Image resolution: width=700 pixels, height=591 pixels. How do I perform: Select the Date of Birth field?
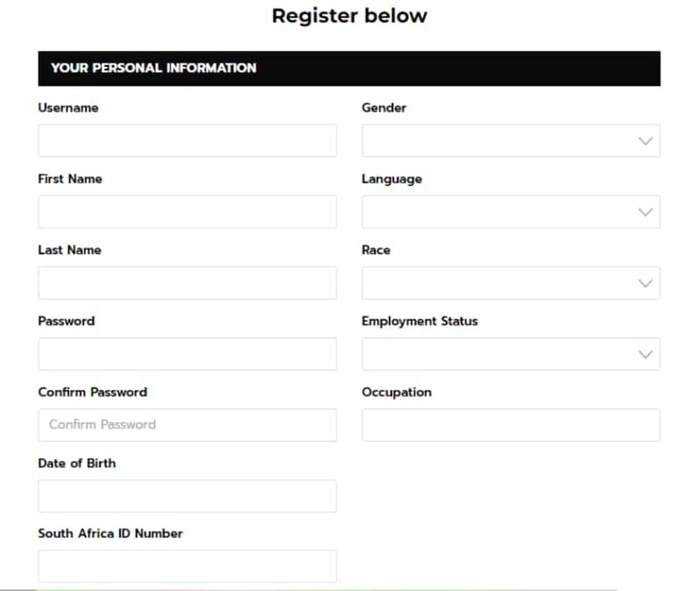coord(186,496)
